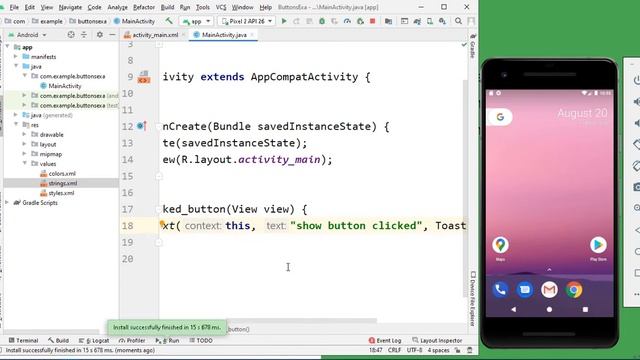Collapse the res folder
The image size is (640, 360).
click(16, 124)
